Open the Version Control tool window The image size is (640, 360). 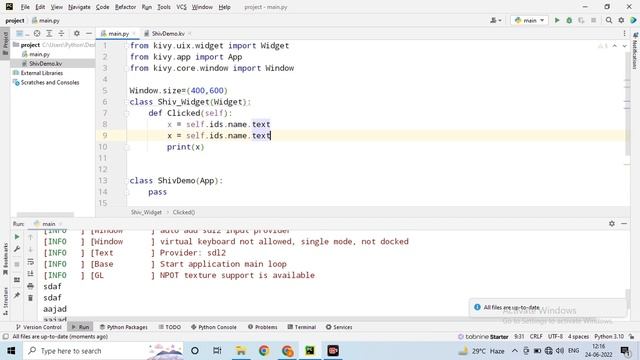38,327
